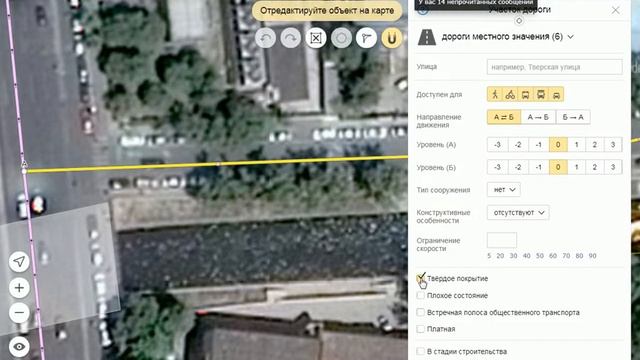This screenshot has height=360, width=640.
Task: Select two-way direction А⇄Б
Action: coord(504,117)
